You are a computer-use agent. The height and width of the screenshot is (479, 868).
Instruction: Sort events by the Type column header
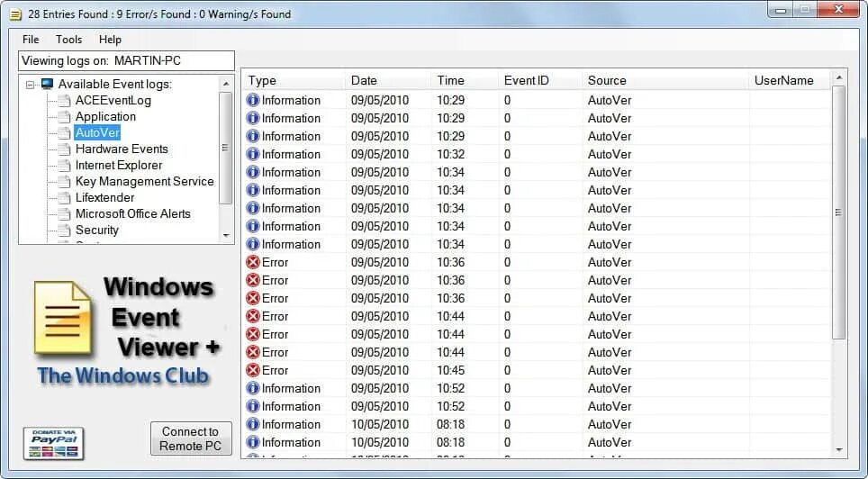[x=294, y=80]
